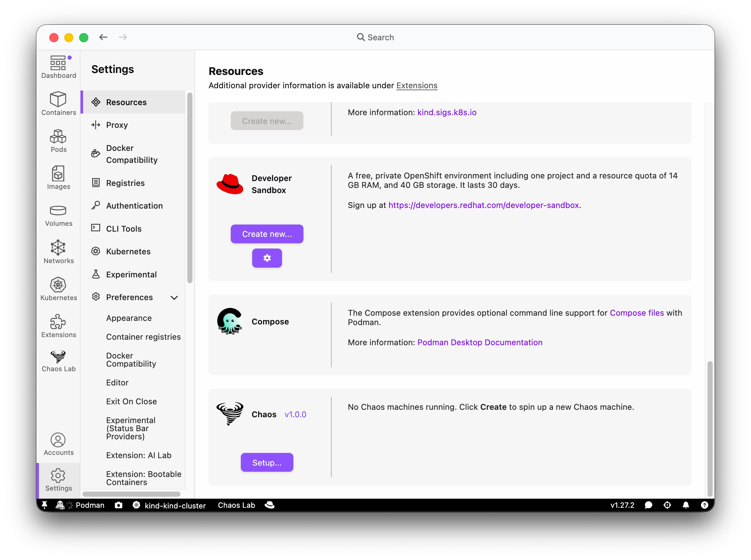Open Editor preferences
Screen dimensions: 751x560
[x=117, y=383]
